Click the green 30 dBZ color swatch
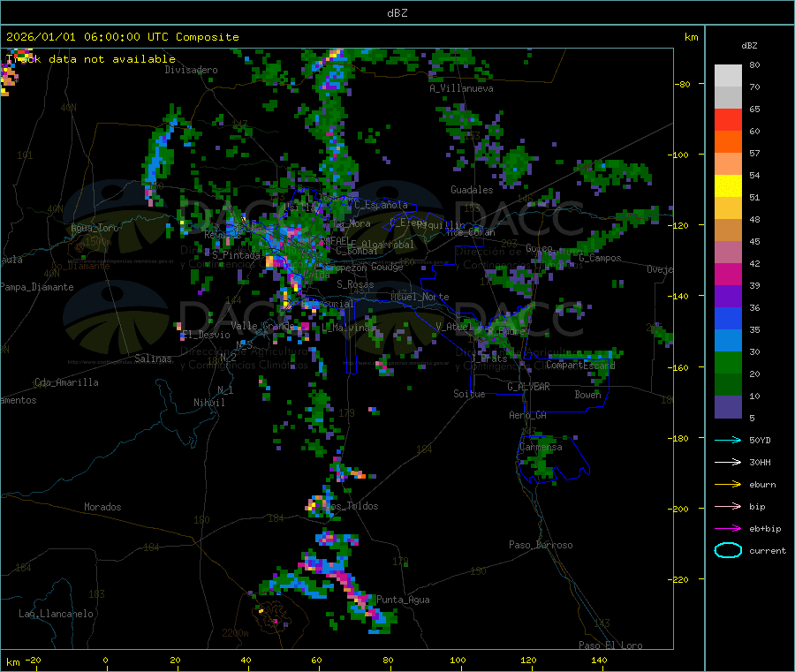795x672 pixels. 728,362
